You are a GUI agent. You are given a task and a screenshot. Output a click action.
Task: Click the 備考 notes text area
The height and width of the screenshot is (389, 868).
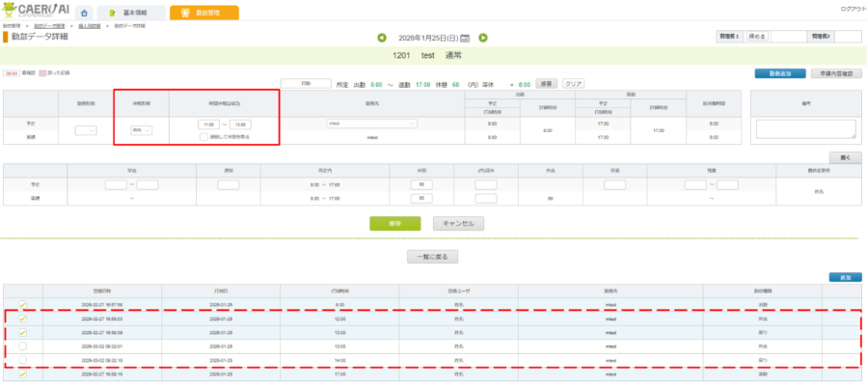806,128
